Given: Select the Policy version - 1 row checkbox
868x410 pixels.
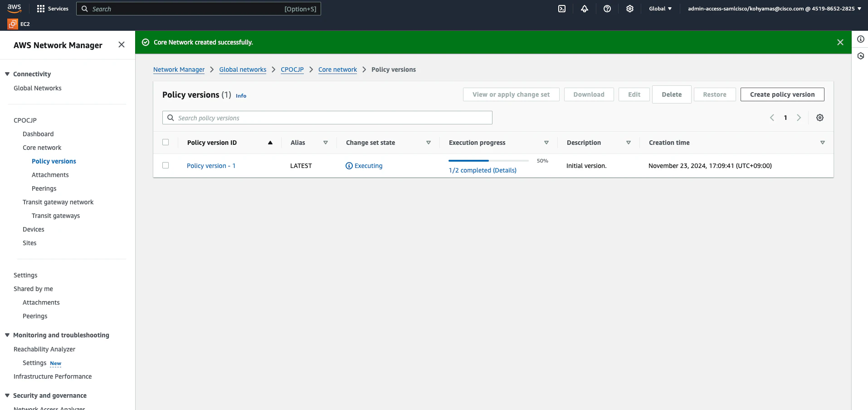Looking at the screenshot, I should (166, 165).
